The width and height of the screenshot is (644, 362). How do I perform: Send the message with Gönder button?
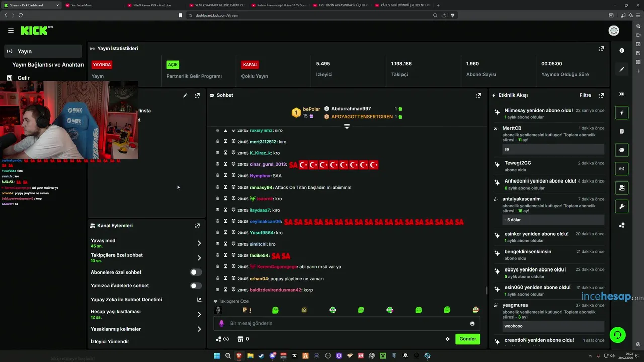coord(468,339)
